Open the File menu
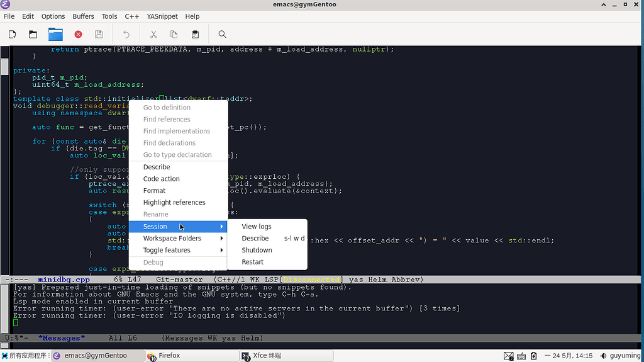This screenshot has height=362, width=644. pyautogui.click(x=9, y=16)
